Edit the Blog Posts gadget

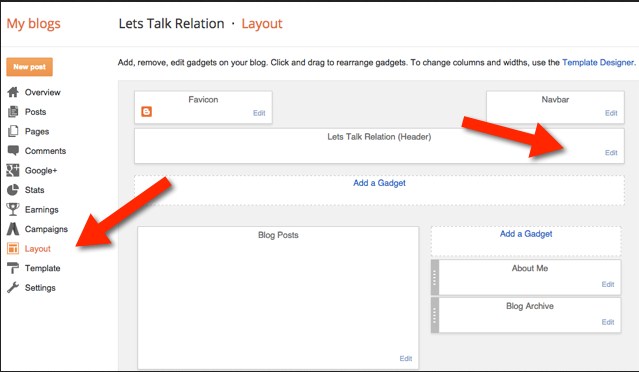[x=405, y=359]
